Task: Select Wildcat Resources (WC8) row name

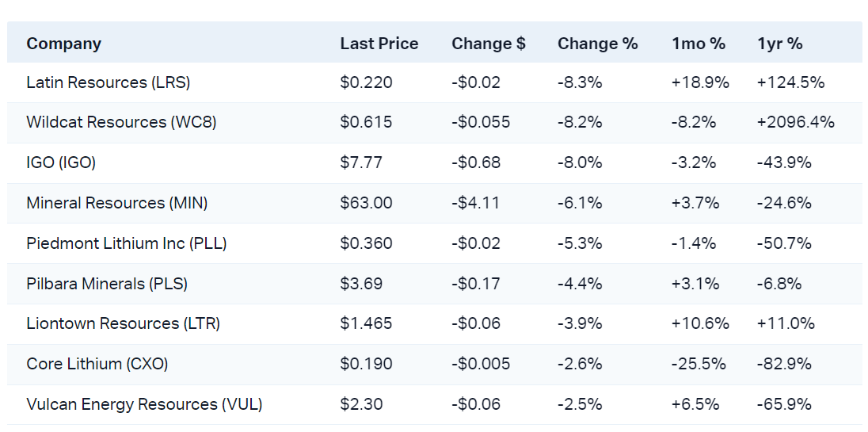Action: point(121,122)
